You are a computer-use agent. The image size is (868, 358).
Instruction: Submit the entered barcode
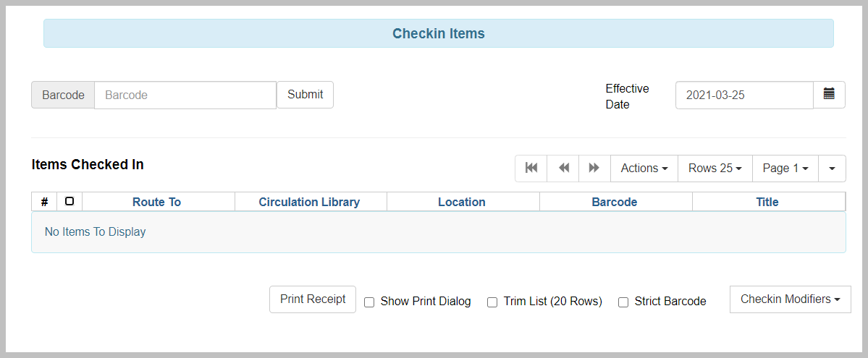point(305,95)
